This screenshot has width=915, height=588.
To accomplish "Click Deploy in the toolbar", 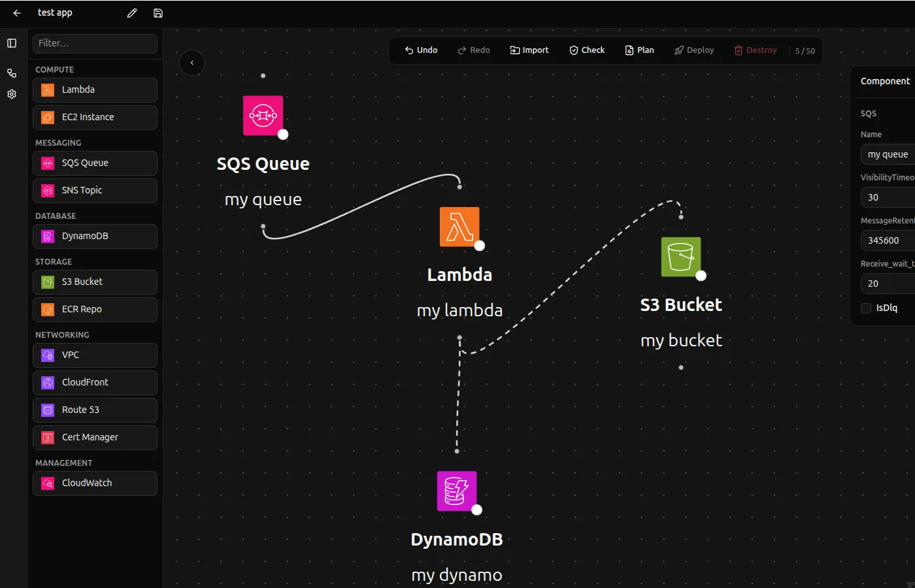I will point(694,50).
